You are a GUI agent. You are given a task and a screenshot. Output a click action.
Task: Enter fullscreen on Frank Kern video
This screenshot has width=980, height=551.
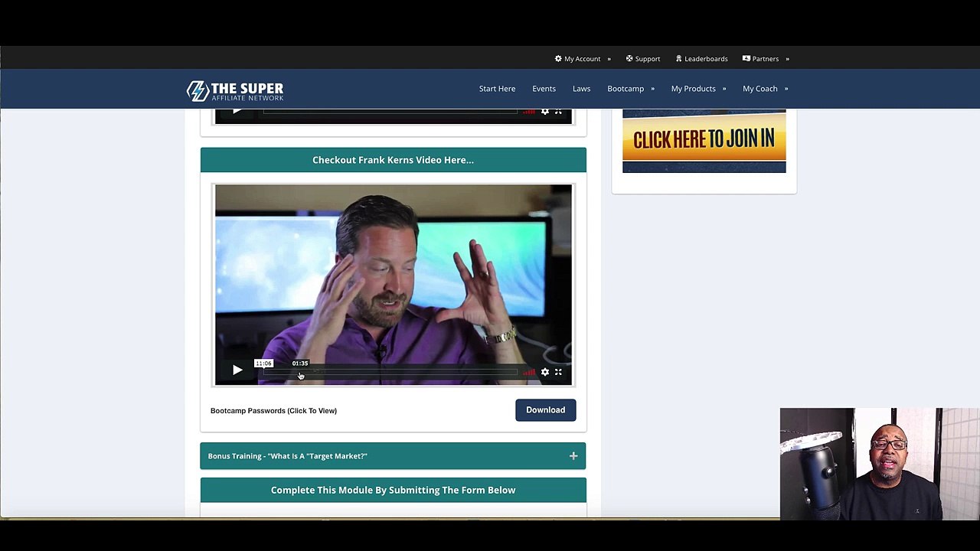pos(558,372)
